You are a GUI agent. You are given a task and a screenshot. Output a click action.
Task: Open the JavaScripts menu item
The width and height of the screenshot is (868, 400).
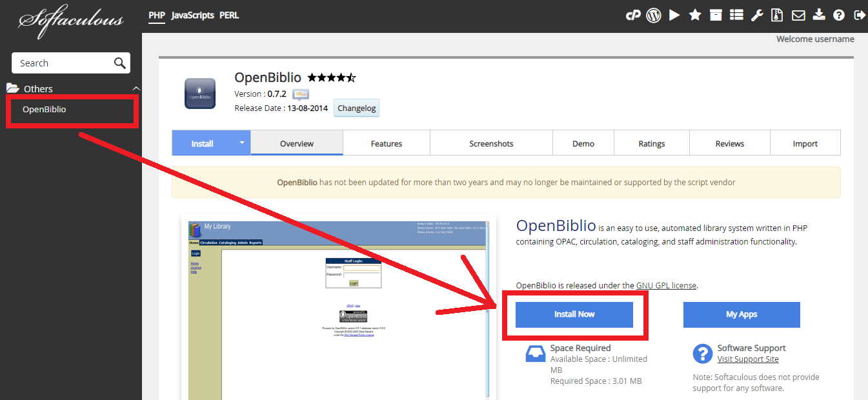click(192, 15)
